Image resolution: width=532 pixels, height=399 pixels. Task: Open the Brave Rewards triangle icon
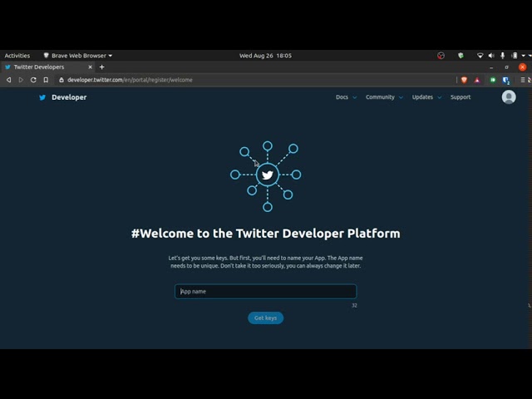pos(477,80)
